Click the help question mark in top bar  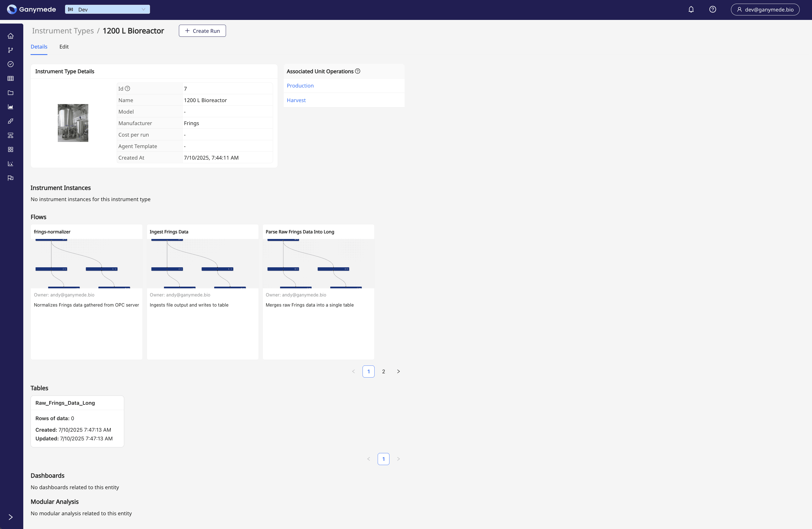coord(712,10)
